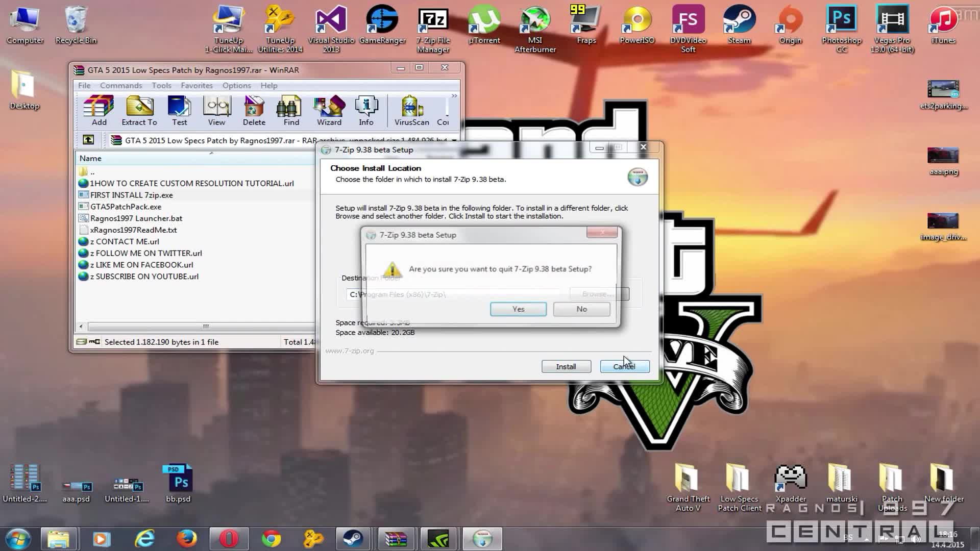
Task: Open PowerISO desktop shortcut
Action: coord(637,24)
